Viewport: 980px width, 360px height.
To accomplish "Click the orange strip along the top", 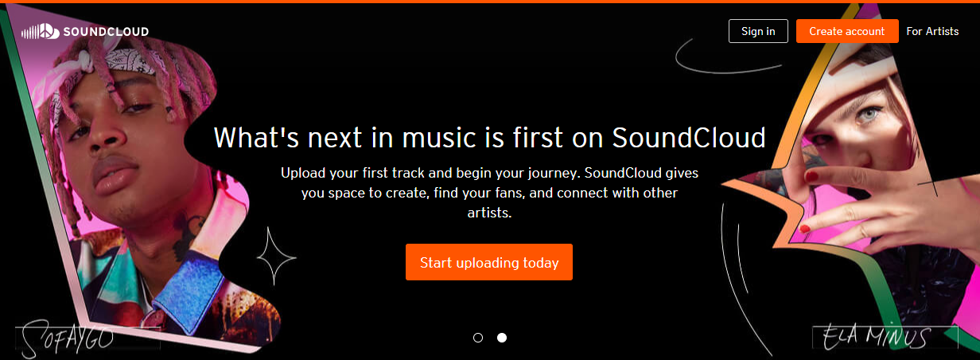I will tap(490, 2).
